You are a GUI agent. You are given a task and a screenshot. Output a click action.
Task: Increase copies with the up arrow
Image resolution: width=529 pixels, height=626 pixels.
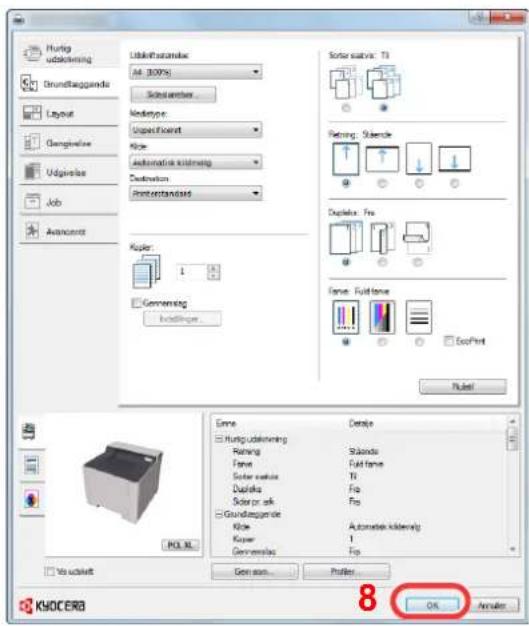pyautogui.click(x=214, y=268)
